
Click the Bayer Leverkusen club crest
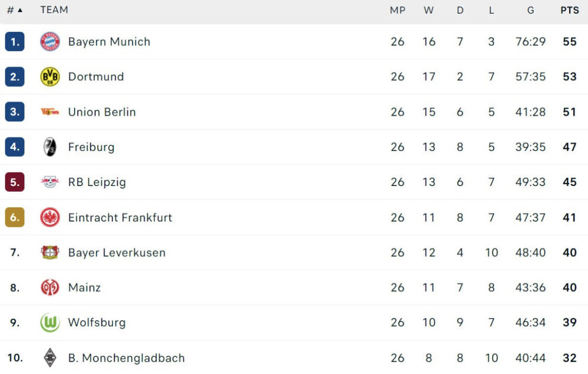50,253
